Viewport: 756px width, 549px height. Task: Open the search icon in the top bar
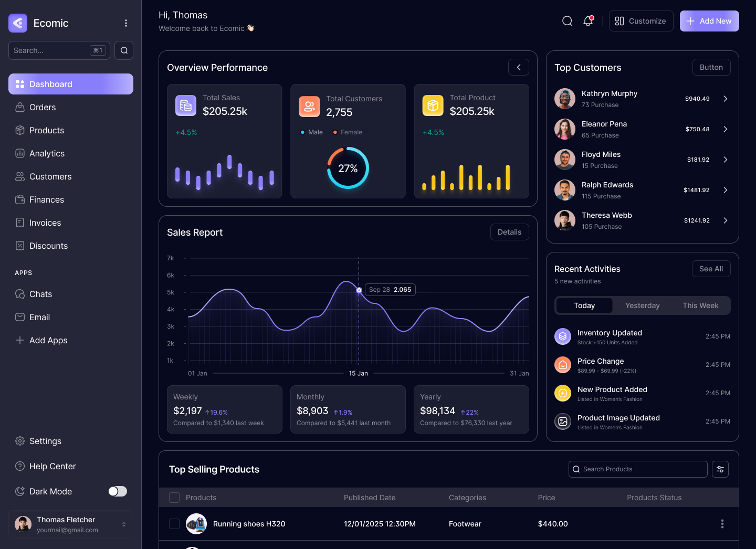click(567, 21)
